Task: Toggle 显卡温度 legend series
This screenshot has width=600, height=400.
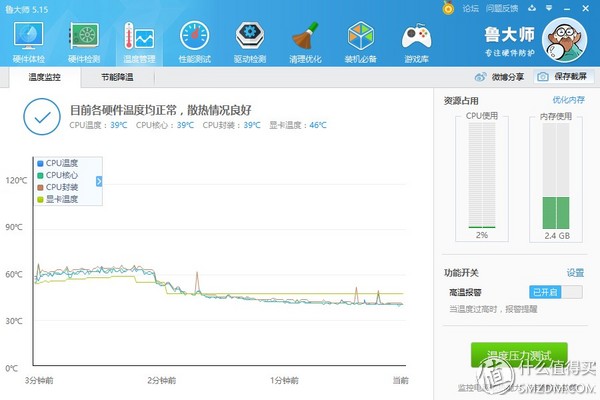Action: (x=57, y=199)
